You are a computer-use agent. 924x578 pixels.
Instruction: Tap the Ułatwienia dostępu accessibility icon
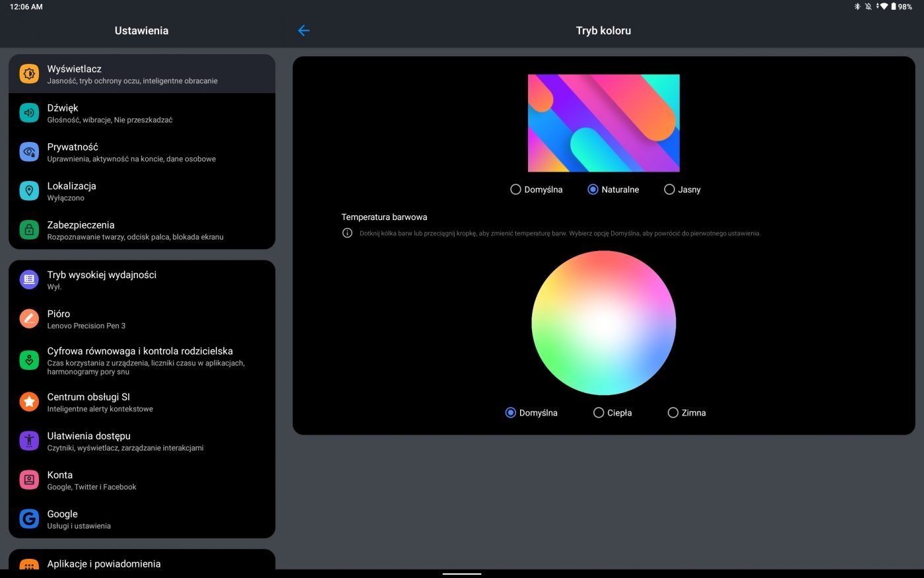[29, 441]
